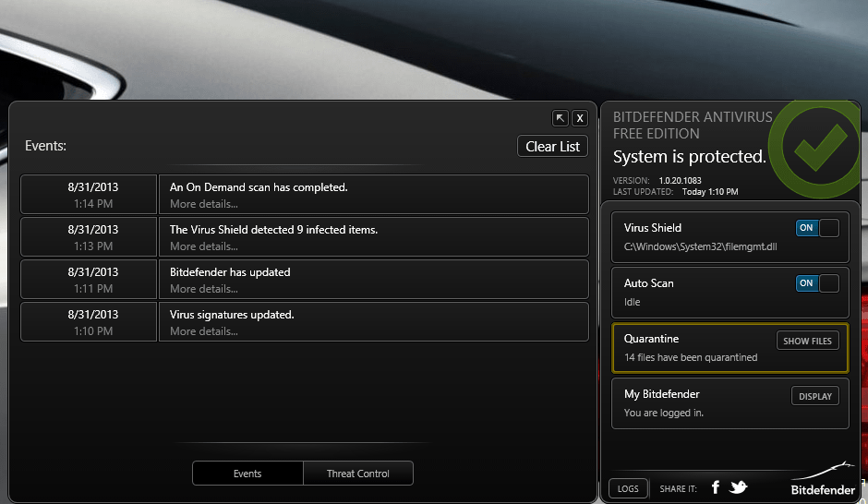Select the 1:11 PM event timestamp cell
The height and width of the screenshot is (504, 868).
pos(89,280)
